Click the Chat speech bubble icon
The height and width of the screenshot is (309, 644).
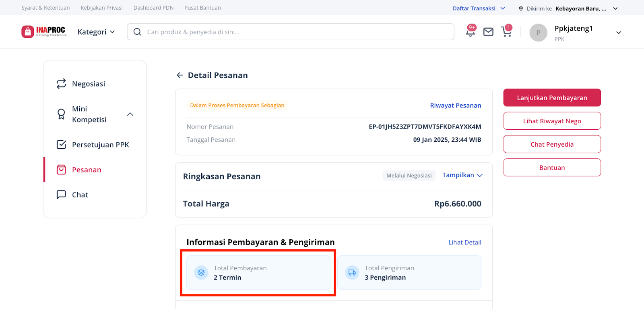(x=61, y=195)
